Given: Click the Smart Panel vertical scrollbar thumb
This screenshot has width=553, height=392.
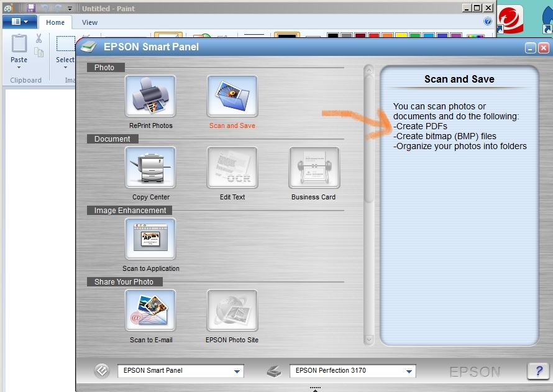Looking at the screenshot, I should [x=369, y=139].
